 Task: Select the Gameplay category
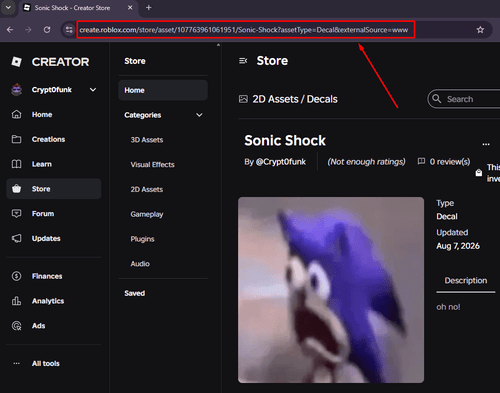click(147, 214)
